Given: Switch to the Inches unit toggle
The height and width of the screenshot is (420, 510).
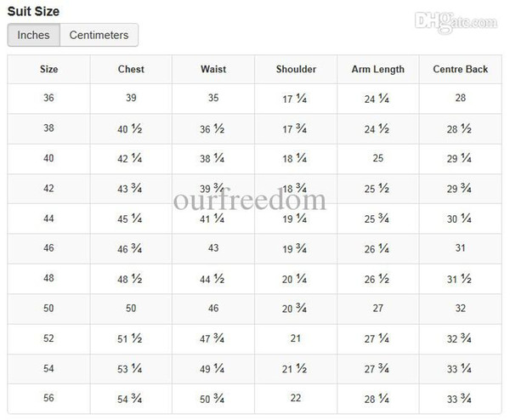Looking at the screenshot, I should click(x=34, y=35).
